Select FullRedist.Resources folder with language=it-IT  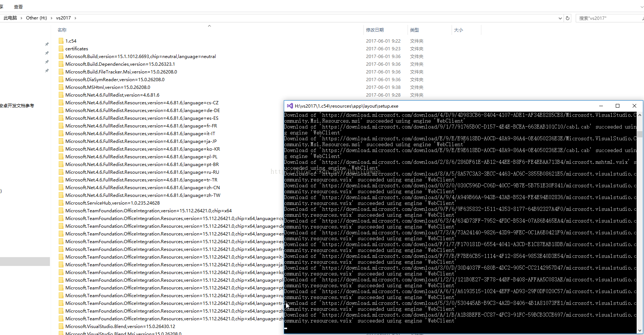click(x=140, y=133)
